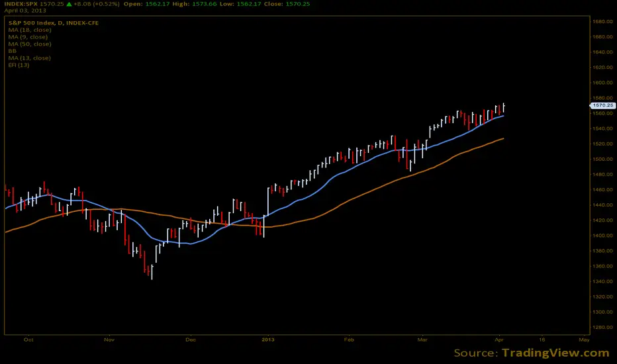This screenshot has height=364, width=617.
Task: Click the MA (18, close) indicator label
Action: point(30,30)
